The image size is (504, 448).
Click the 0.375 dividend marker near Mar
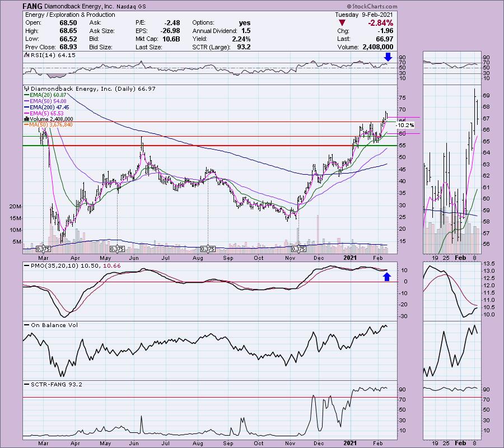point(43,249)
